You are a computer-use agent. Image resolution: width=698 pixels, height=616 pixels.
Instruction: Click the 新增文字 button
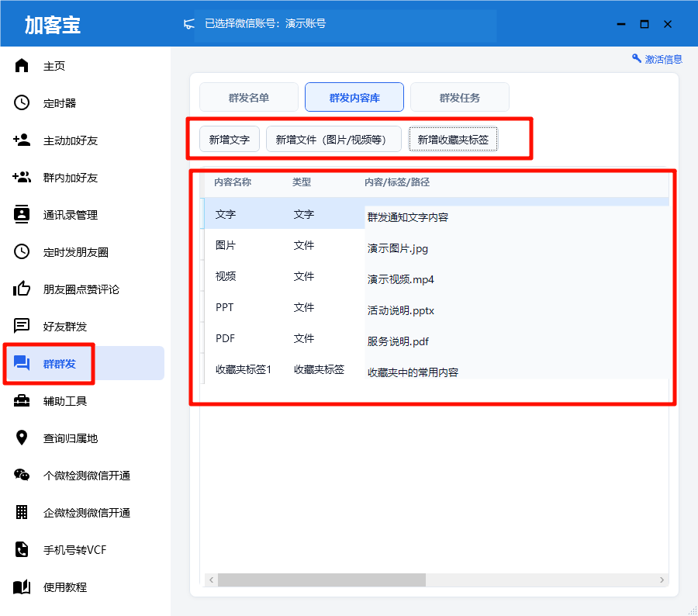(230, 140)
